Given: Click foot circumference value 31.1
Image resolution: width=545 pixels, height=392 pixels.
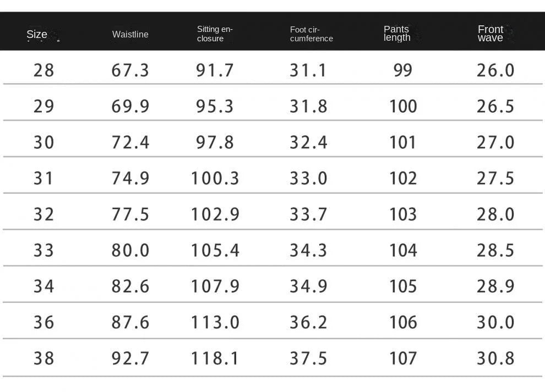Looking at the screenshot, I should tap(309, 70).
